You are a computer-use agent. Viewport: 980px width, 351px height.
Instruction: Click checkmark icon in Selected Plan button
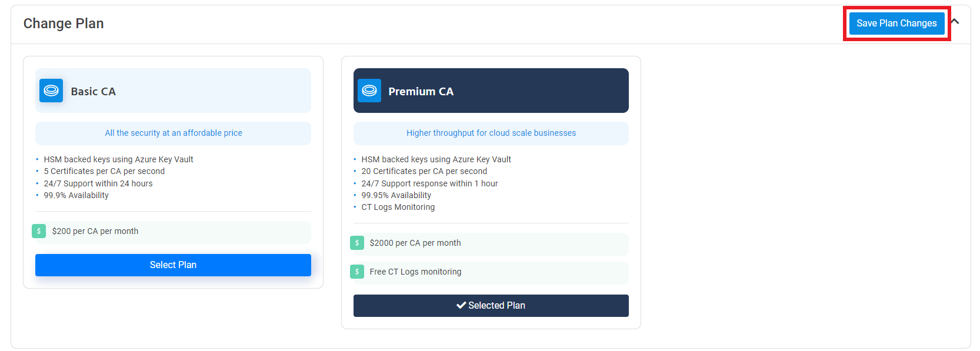tap(461, 306)
